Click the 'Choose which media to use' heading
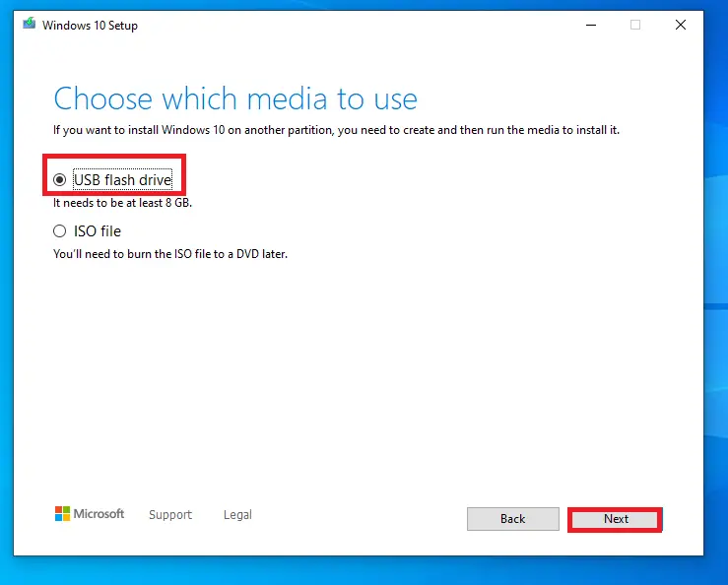The width and height of the screenshot is (728, 585). 235,98
